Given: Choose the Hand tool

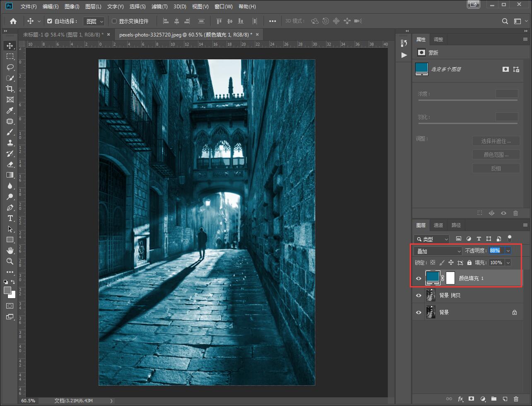Looking at the screenshot, I should 10,250.
